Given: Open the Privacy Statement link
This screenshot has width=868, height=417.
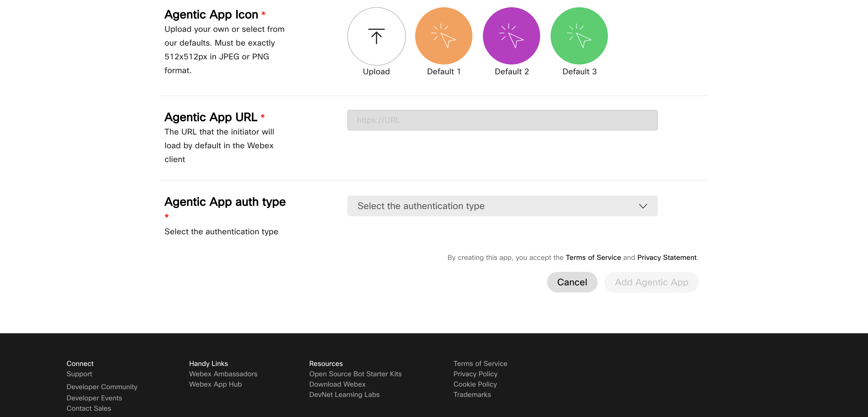Looking at the screenshot, I should 667,258.
